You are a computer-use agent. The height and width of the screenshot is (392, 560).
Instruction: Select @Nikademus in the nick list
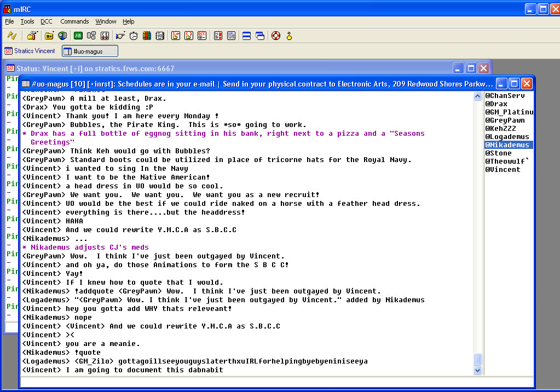click(507, 145)
